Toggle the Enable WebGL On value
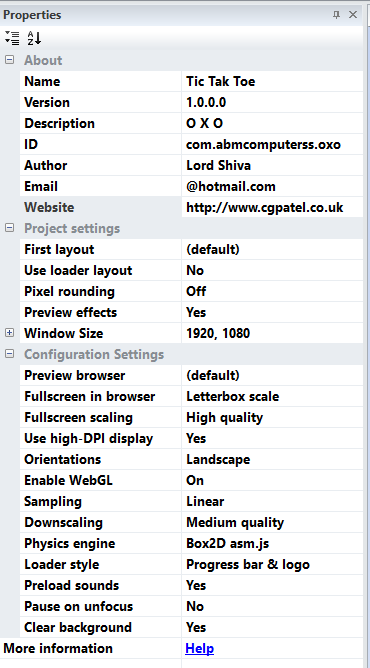This screenshot has height=668, width=370. point(272,480)
